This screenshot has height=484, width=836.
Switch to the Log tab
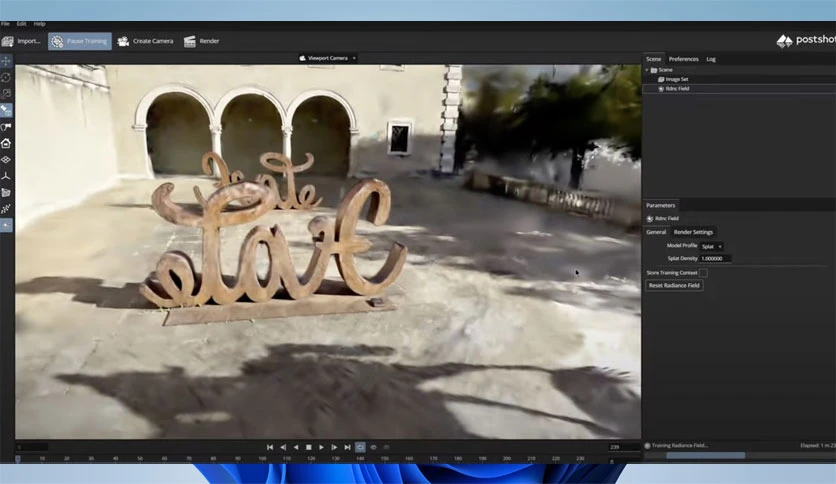tap(711, 59)
